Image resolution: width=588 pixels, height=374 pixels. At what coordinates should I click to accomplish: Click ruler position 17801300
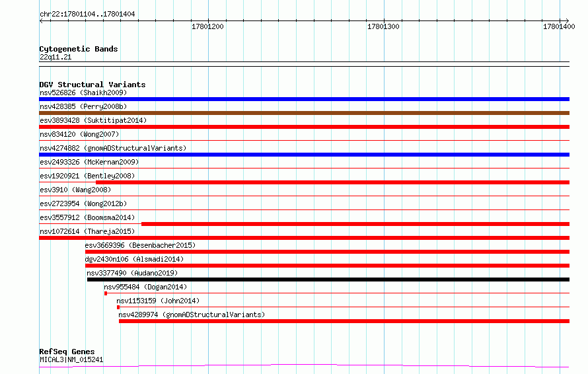point(383,26)
